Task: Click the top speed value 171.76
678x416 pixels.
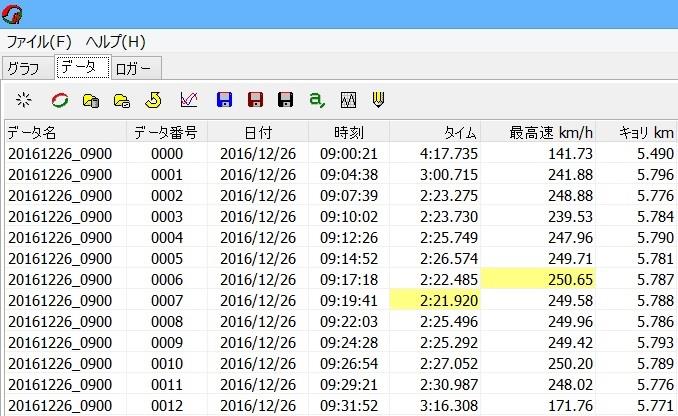Action: pyautogui.click(x=570, y=406)
